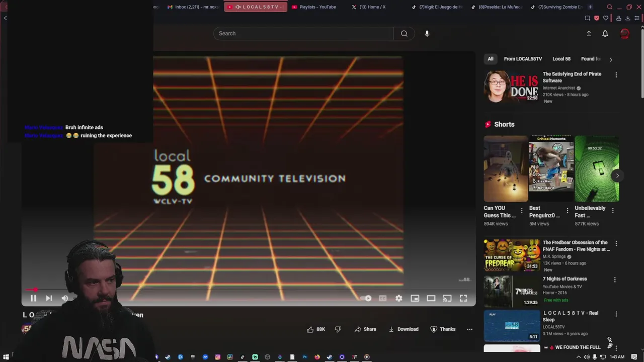Click into the YouTube search field
This screenshot has width=644, height=362.
303,33
